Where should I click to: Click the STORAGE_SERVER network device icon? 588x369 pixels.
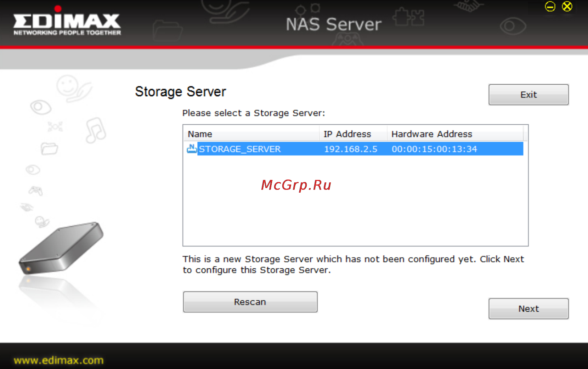[x=192, y=149]
